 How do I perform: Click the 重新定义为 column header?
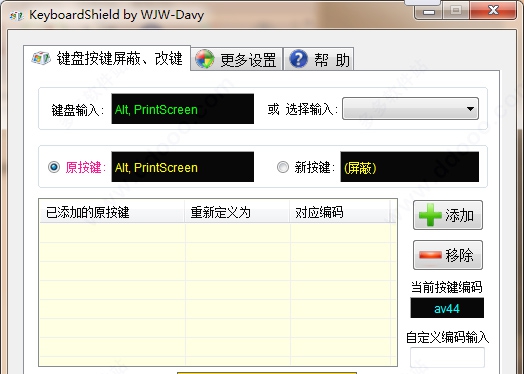237,212
